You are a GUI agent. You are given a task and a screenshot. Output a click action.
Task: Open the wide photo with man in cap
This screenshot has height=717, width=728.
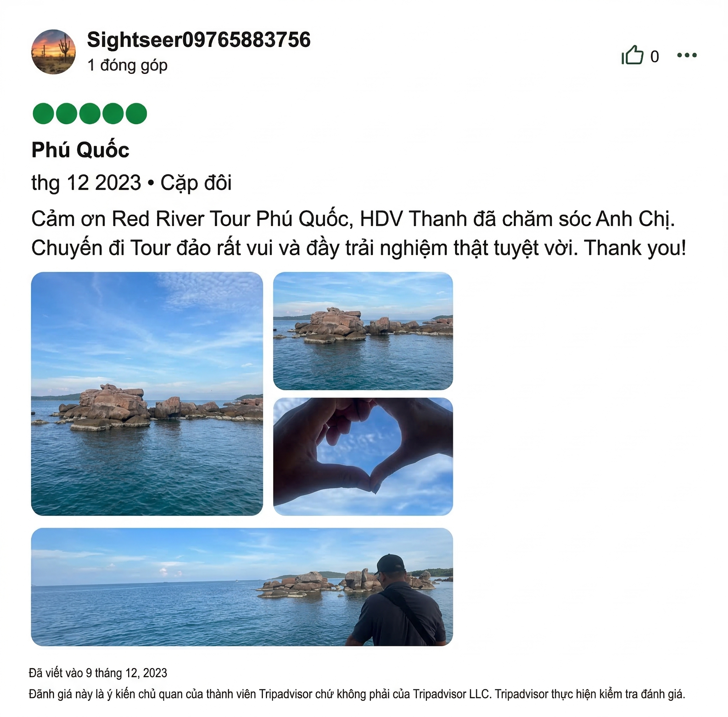click(x=242, y=587)
